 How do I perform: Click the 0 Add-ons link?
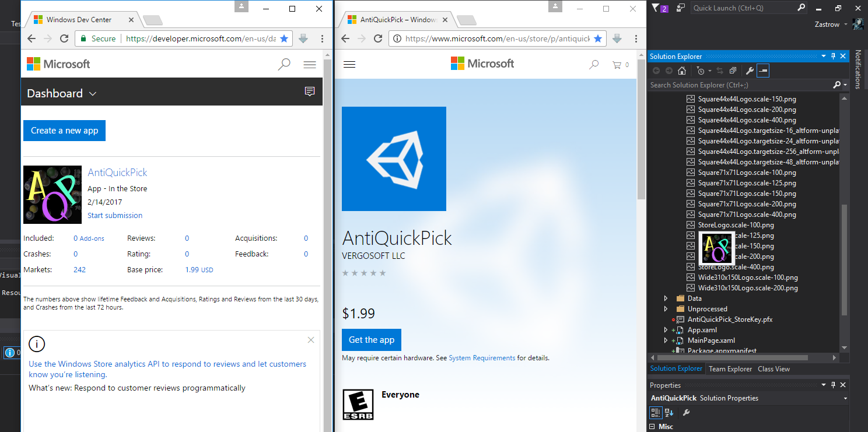click(x=89, y=238)
